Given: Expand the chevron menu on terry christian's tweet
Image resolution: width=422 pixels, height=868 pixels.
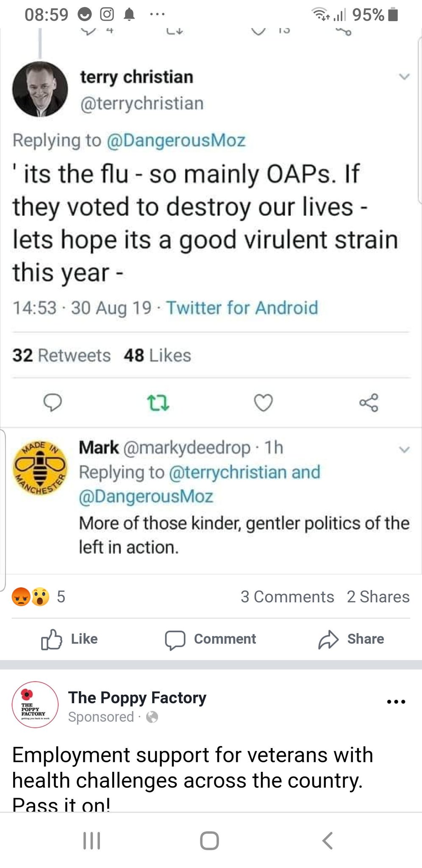Looking at the screenshot, I should click(x=405, y=77).
